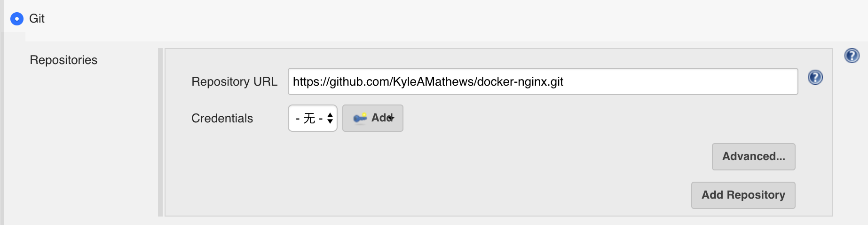Click the Repositories section label

63,60
